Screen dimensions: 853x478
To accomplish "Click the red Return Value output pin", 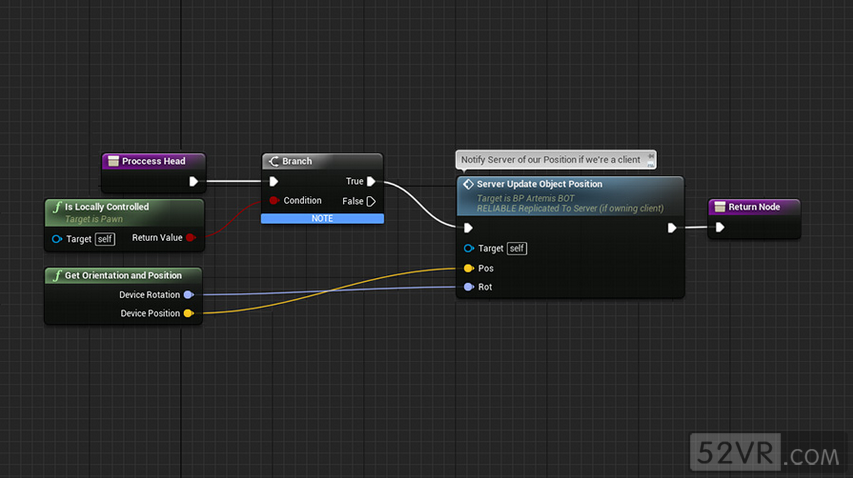I will tap(190, 238).
